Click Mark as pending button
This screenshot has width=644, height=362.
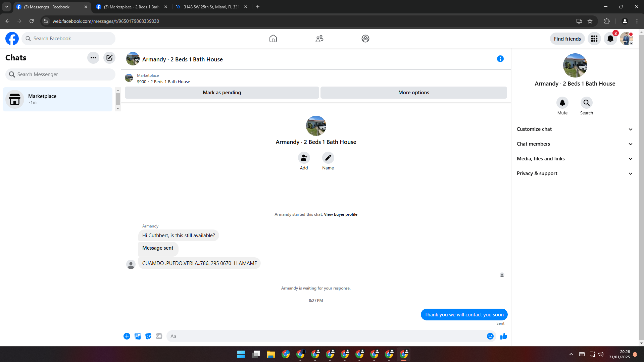(x=222, y=93)
